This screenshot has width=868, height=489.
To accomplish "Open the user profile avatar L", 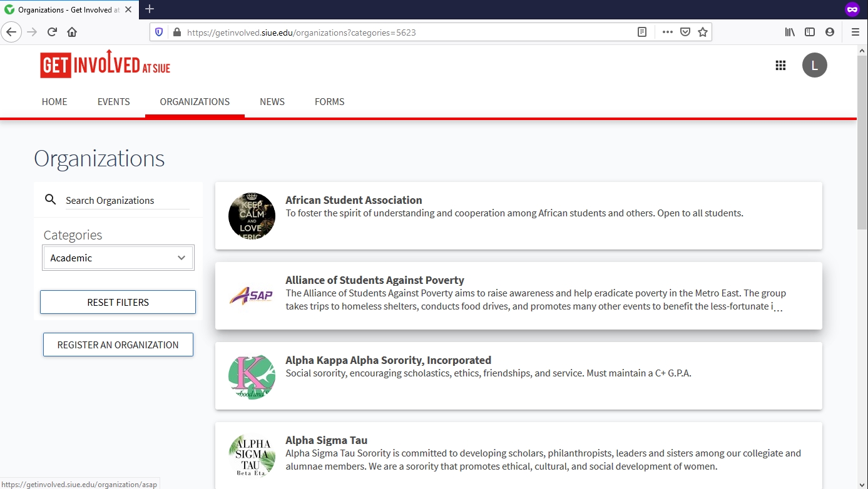I will tap(814, 66).
